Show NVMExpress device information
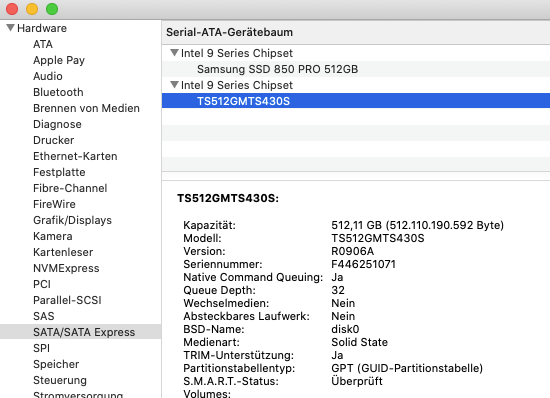The width and height of the screenshot is (550, 398). click(66, 268)
